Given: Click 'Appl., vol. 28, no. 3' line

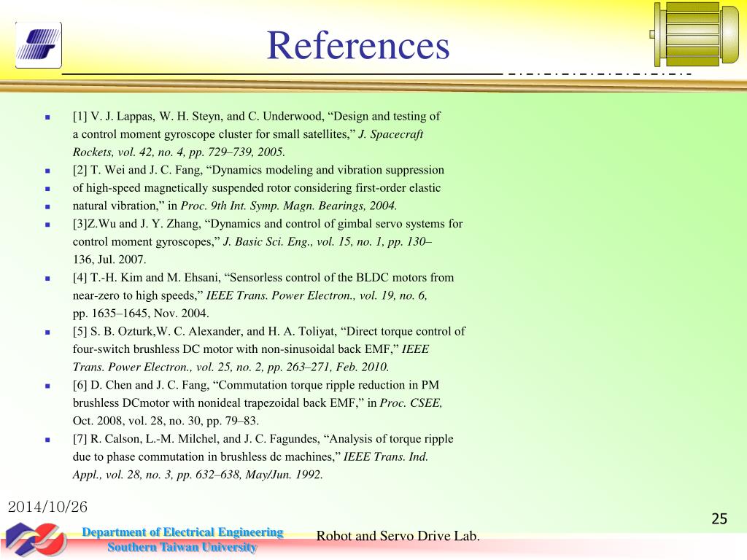Looking at the screenshot, I should click(198, 475).
